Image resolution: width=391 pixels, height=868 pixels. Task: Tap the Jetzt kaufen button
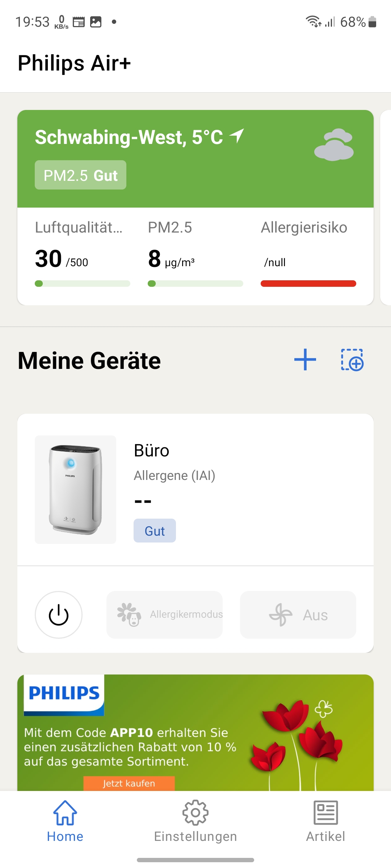129,783
